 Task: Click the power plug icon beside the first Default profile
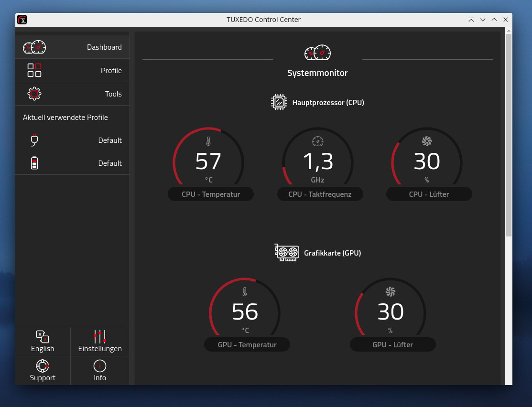(x=34, y=140)
